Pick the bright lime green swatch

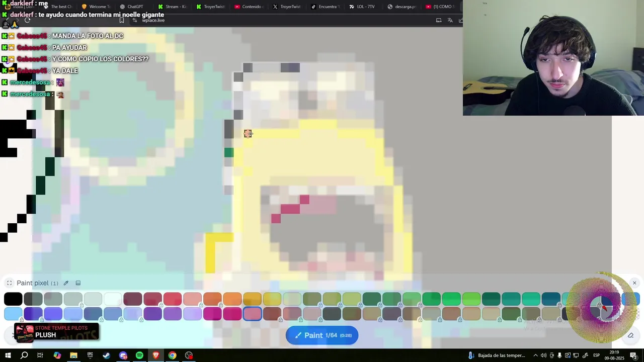[471, 299]
